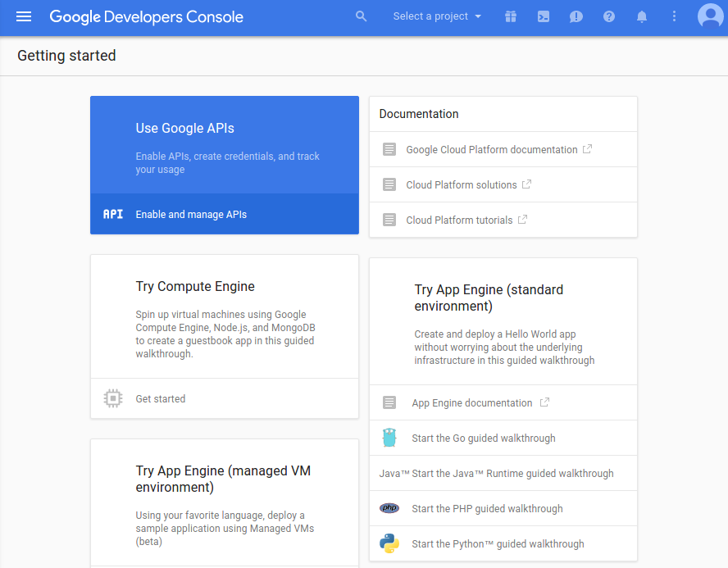Click the PHP logo icon
Screen dimensions: 728x568
tap(389, 508)
